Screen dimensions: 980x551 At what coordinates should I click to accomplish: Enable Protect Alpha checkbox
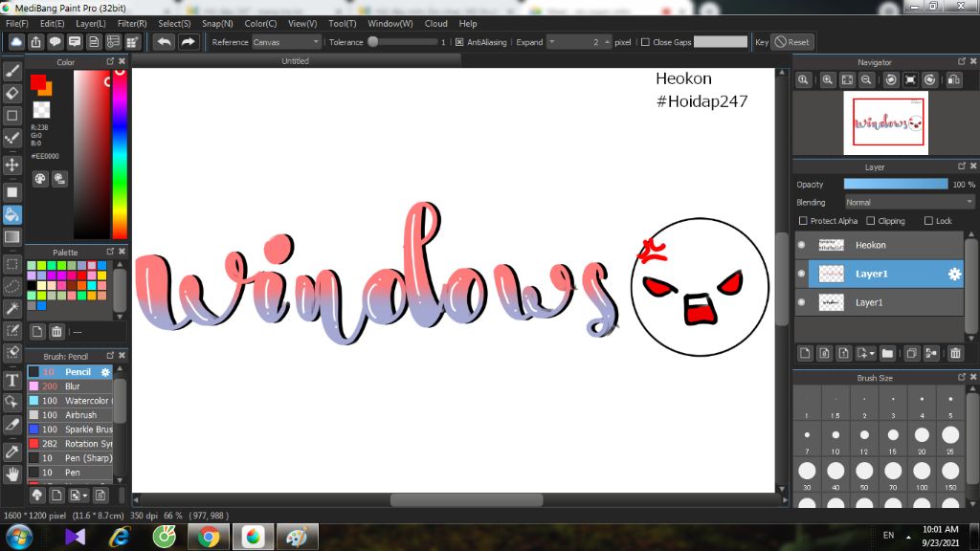(803, 221)
